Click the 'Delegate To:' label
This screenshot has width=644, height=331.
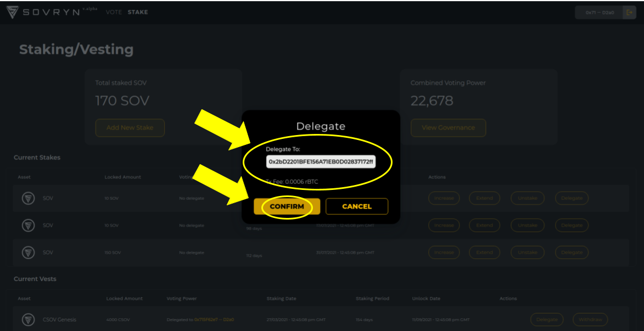pos(283,149)
